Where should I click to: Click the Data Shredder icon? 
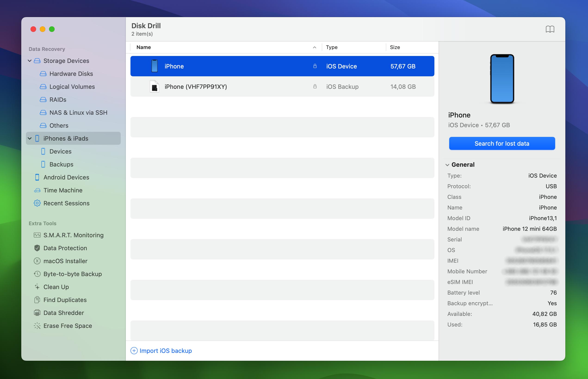click(x=37, y=313)
